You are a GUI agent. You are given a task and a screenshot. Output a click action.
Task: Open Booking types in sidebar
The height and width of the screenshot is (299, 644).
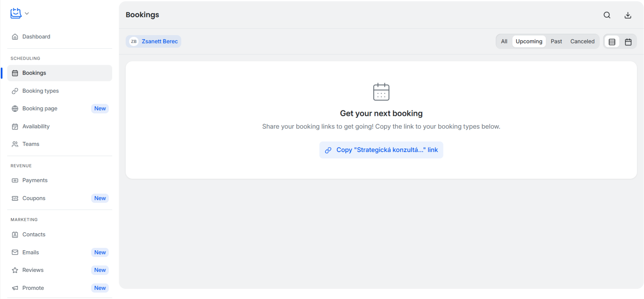[x=40, y=91]
